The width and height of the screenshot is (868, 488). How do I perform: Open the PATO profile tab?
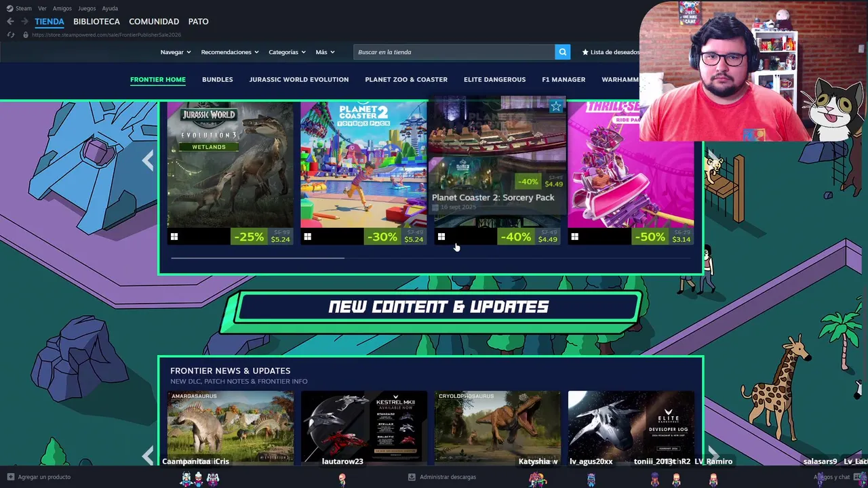198,22
